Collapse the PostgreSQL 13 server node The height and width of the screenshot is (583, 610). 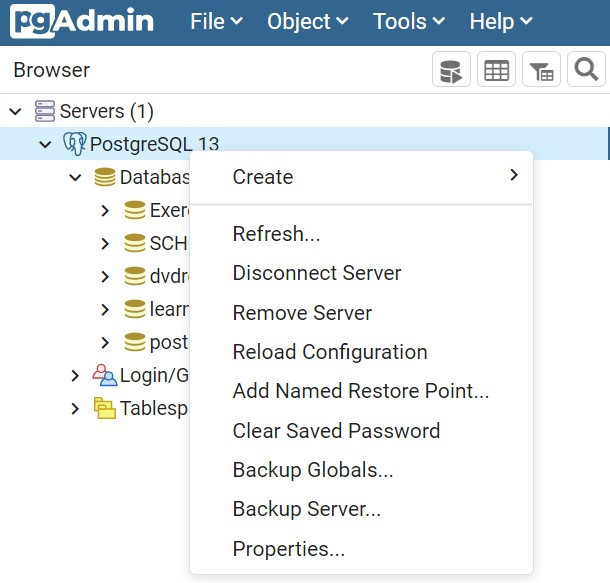tap(45, 145)
